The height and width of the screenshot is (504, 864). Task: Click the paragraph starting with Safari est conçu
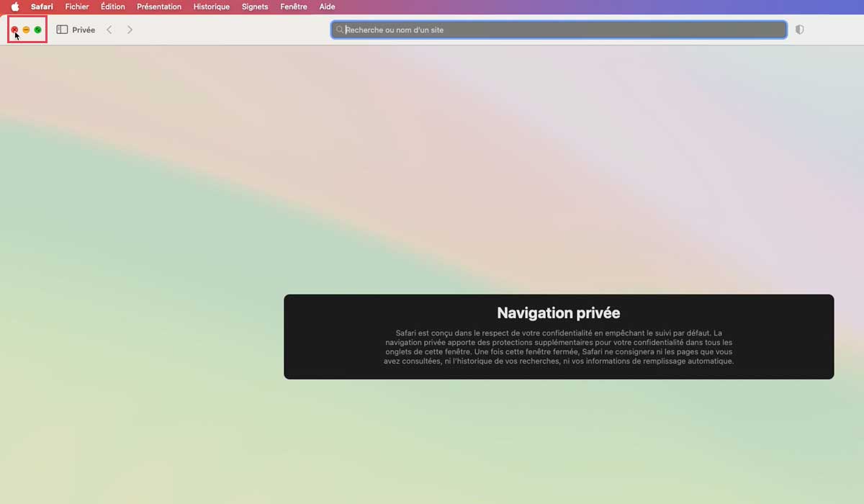559,347
